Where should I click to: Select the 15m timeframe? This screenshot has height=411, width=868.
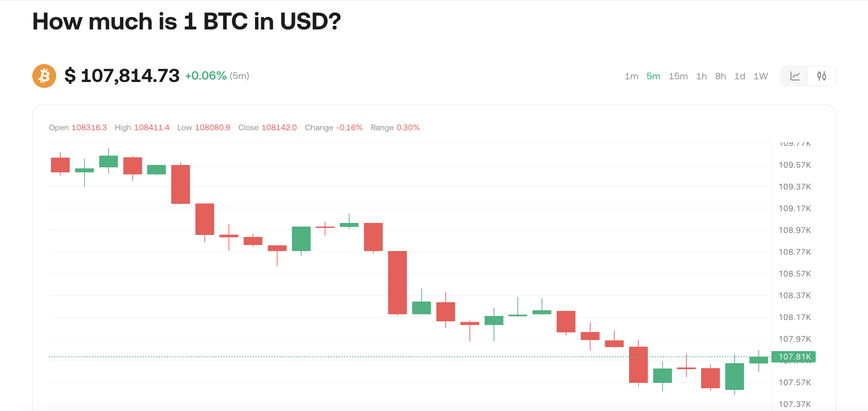tap(678, 76)
